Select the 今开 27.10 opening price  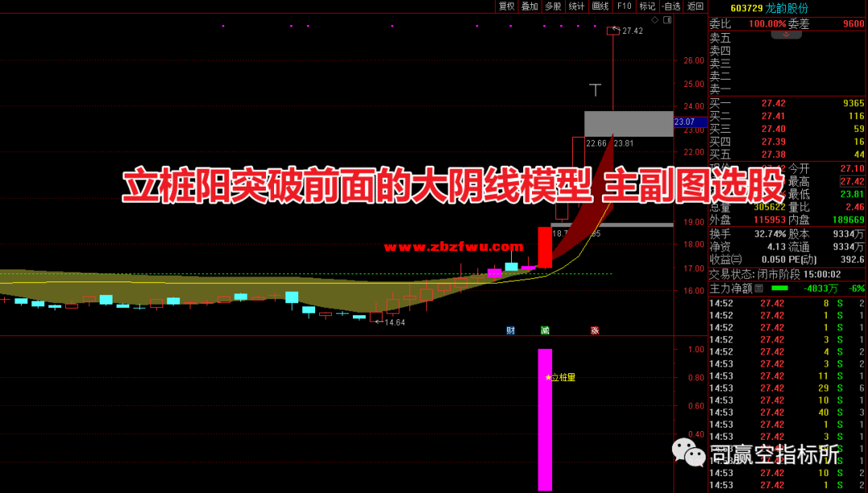pyautogui.click(x=852, y=168)
